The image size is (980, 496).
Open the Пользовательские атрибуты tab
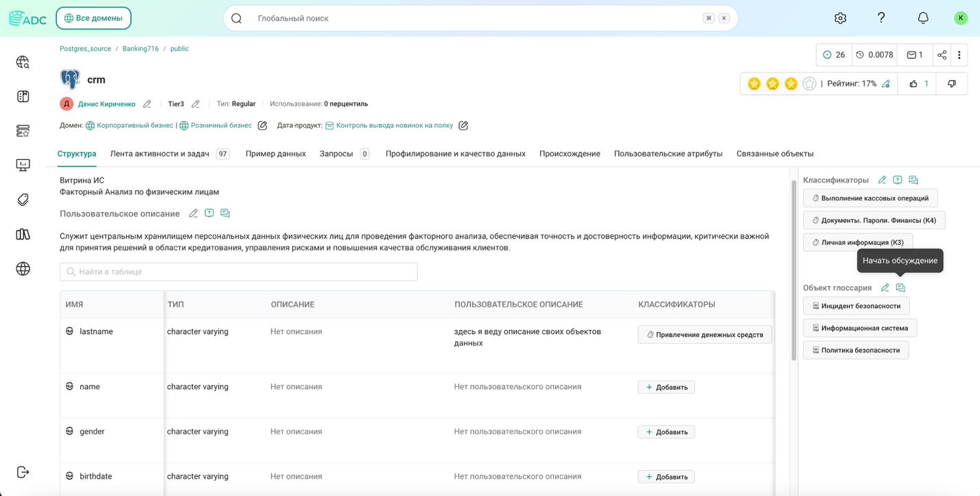pos(668,154)
